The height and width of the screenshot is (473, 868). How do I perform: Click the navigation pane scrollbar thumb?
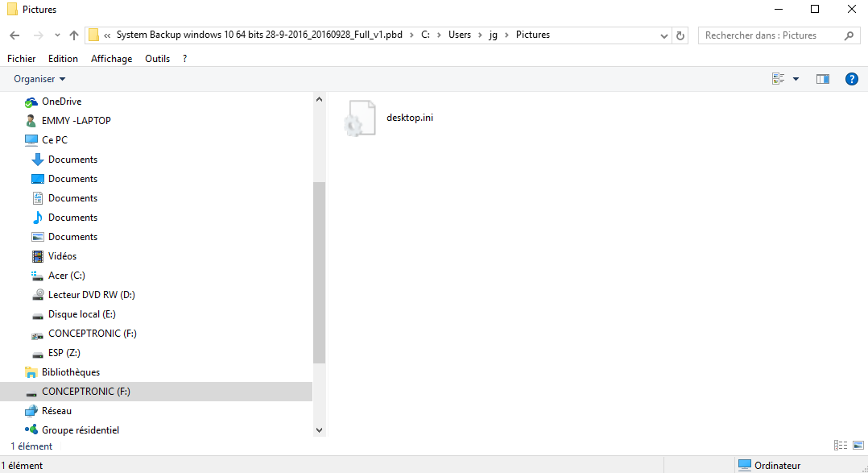[x=319, y=272]
